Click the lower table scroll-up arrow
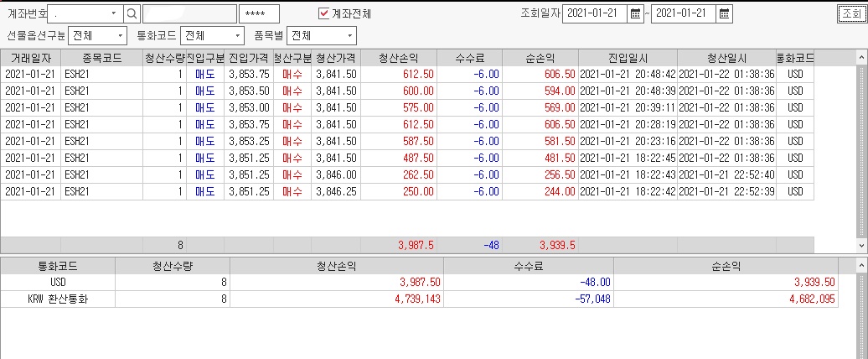This screenshot has width=868, height=359. 862,265
